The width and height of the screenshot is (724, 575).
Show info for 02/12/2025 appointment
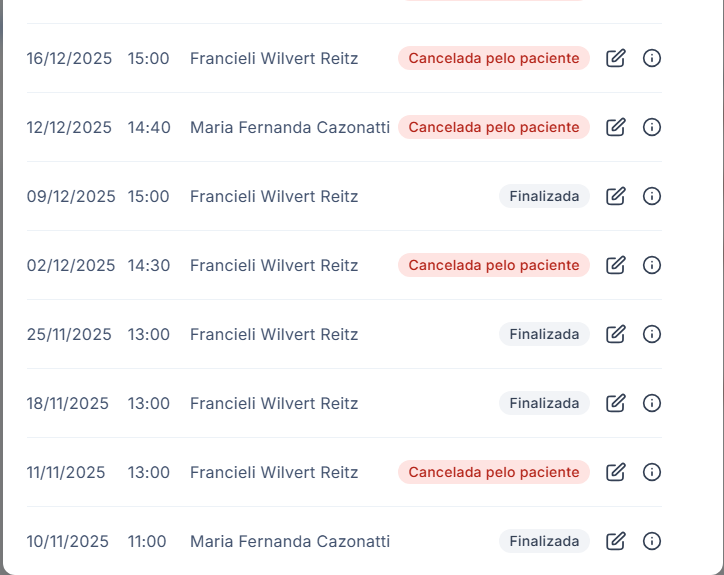pos(652,265)
